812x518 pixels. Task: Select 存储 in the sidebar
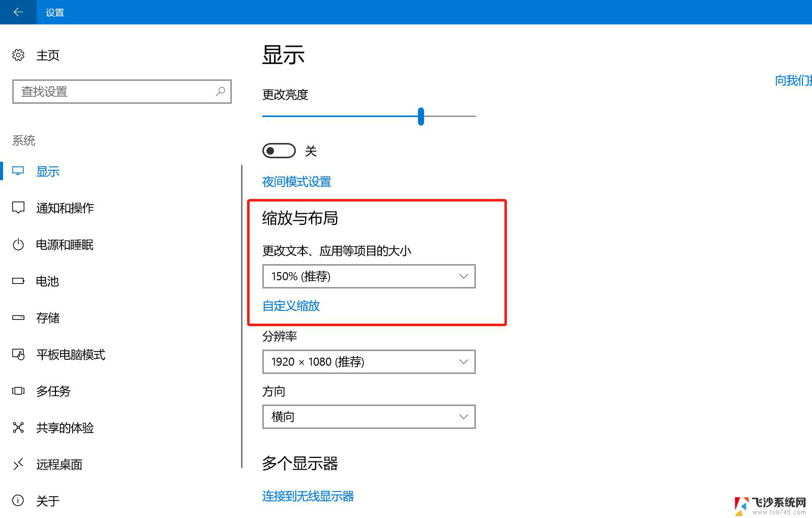tap(48, 318)
